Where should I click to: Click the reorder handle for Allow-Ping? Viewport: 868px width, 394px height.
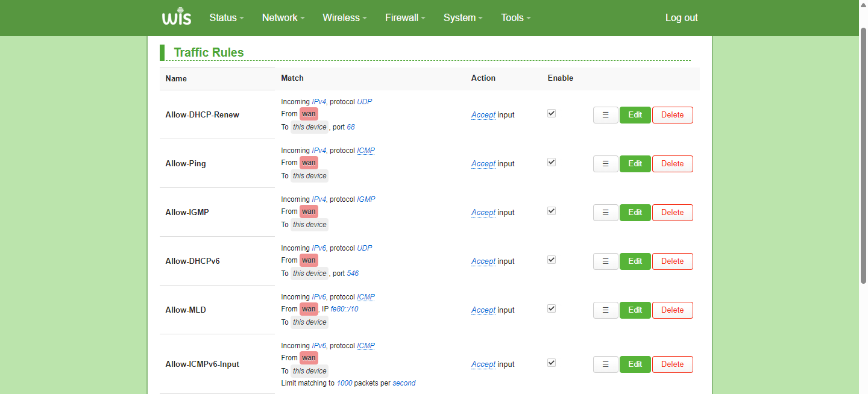(606, 164)
